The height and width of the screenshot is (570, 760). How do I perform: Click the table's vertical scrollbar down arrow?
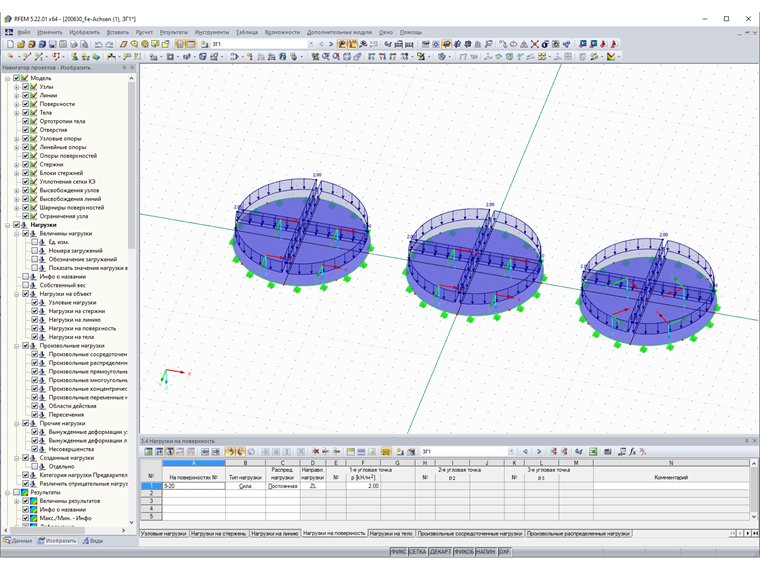754,517
